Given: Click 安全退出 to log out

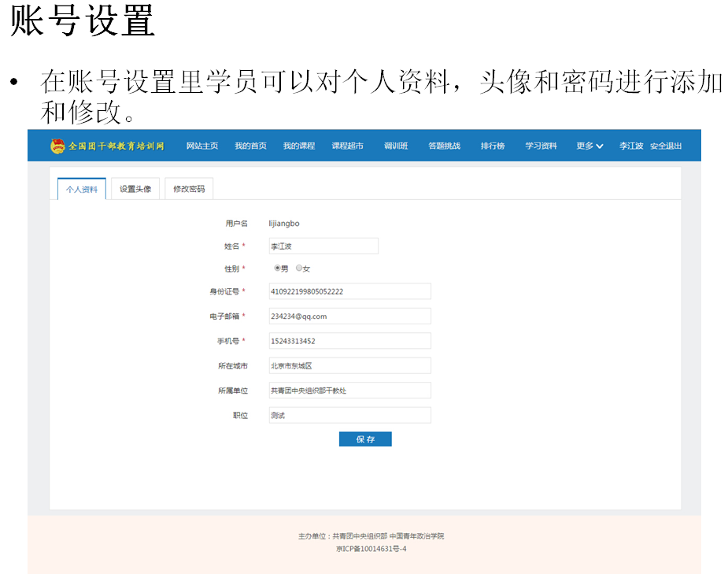Looking at the screenshot, I should pos(666,146).
